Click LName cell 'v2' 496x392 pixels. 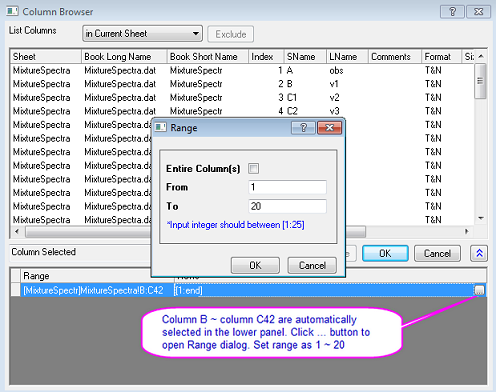point(334,97)
